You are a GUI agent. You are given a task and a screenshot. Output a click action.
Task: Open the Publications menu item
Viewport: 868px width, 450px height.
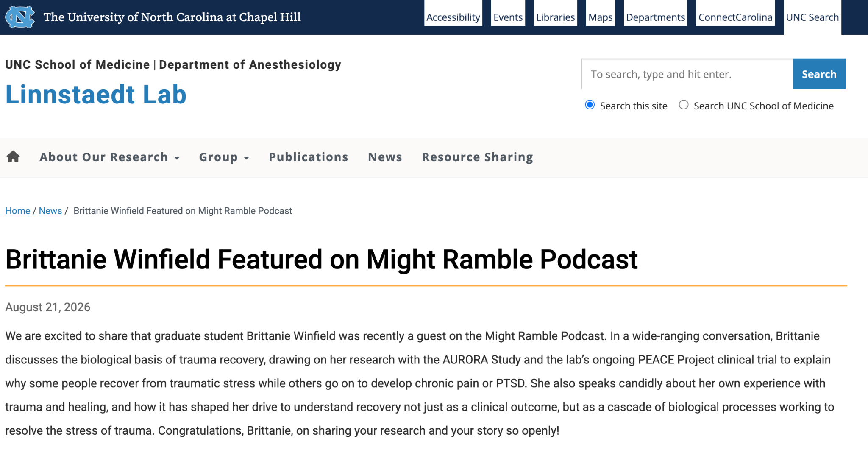[x=309, y=157]
